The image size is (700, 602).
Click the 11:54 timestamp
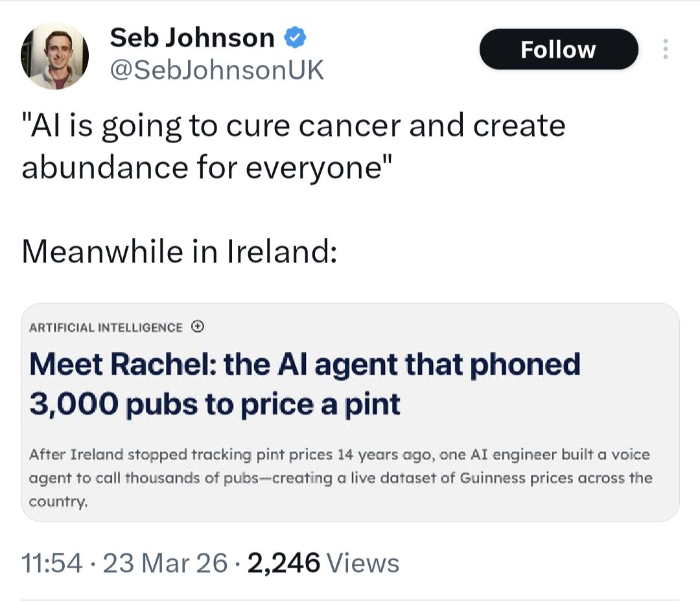(52, 563)
